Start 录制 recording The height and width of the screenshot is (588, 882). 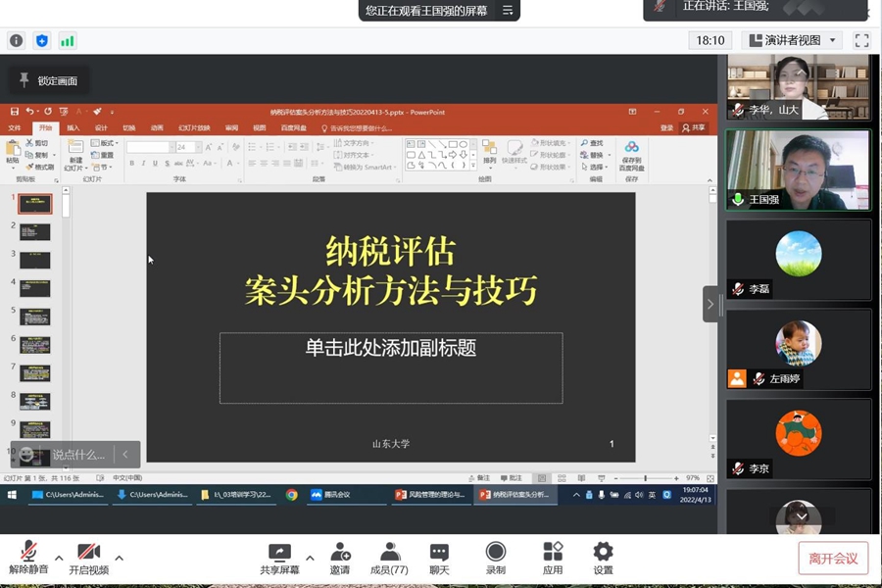pyautogui.click(x=496, y=553)
